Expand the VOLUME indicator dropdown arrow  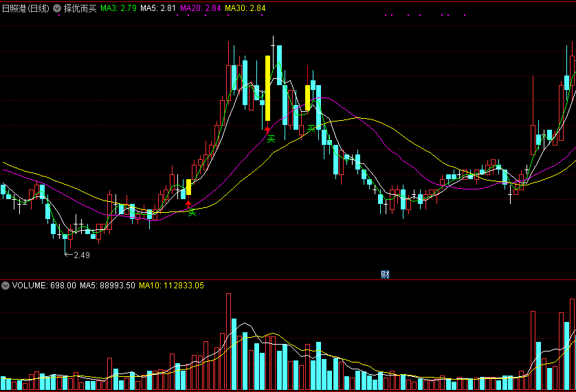click(x=5, y=286)
